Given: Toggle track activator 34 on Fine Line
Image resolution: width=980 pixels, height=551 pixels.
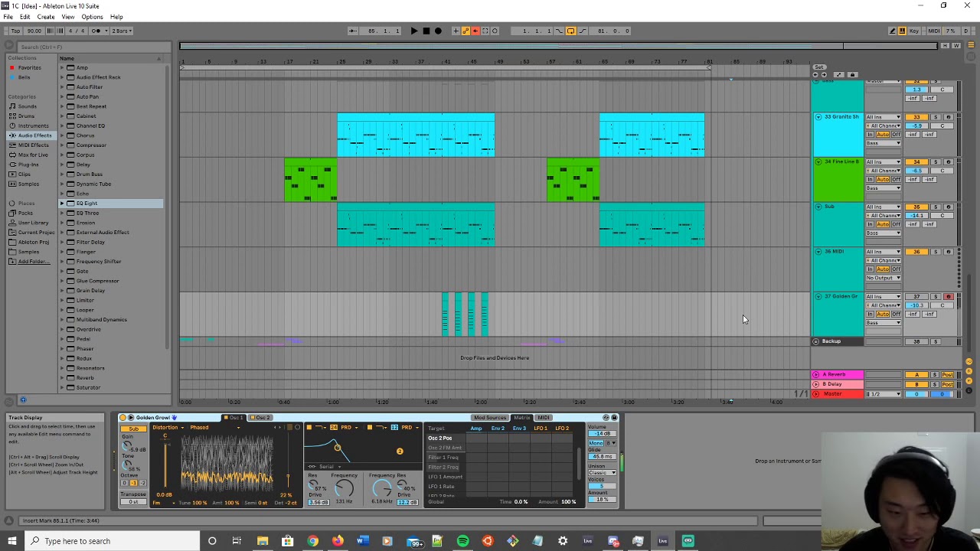Looking at the screenshot, I should (916, 162).
